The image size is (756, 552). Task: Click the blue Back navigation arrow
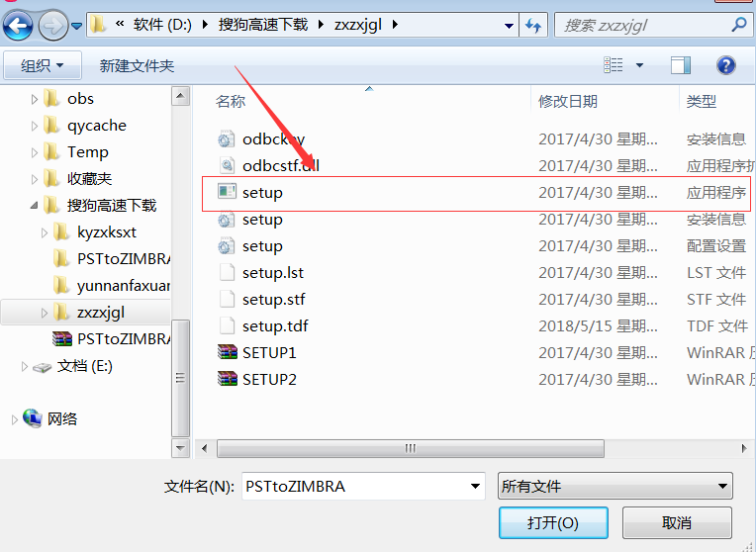(18, 26)
